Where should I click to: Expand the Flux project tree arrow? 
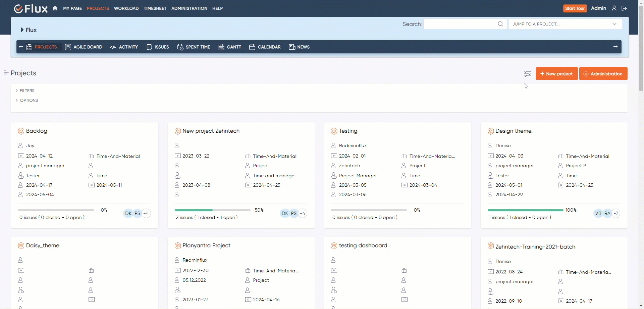coord(22,30)
